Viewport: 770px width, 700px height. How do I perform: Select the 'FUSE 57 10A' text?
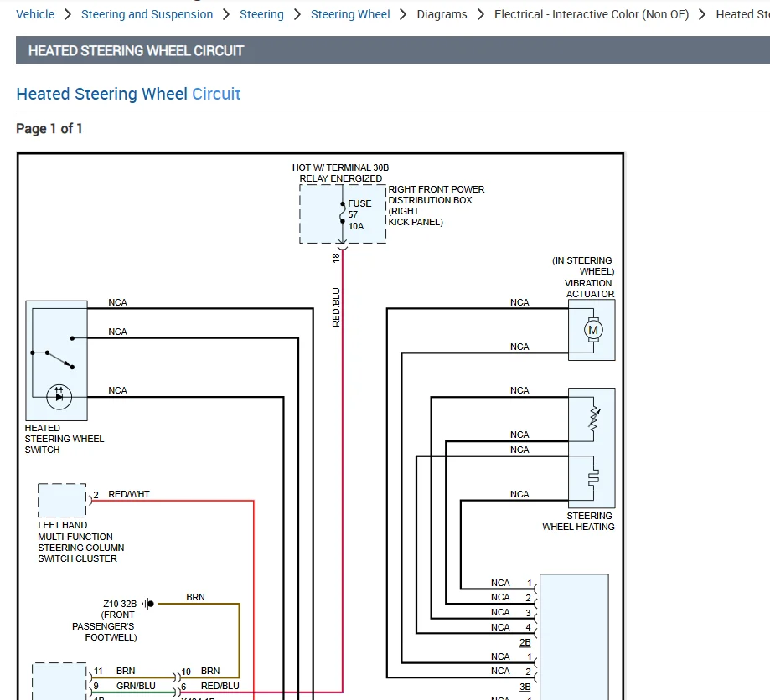coord(359,214)
